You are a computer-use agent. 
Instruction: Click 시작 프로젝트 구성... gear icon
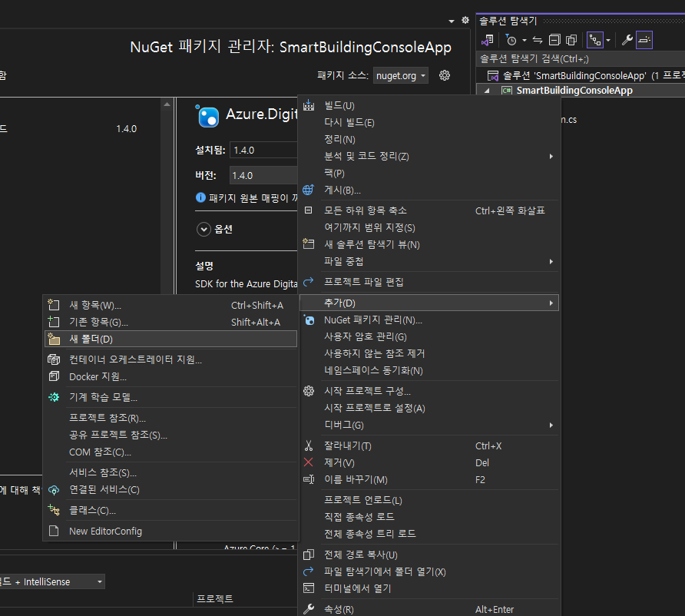(x=309, y=391)
